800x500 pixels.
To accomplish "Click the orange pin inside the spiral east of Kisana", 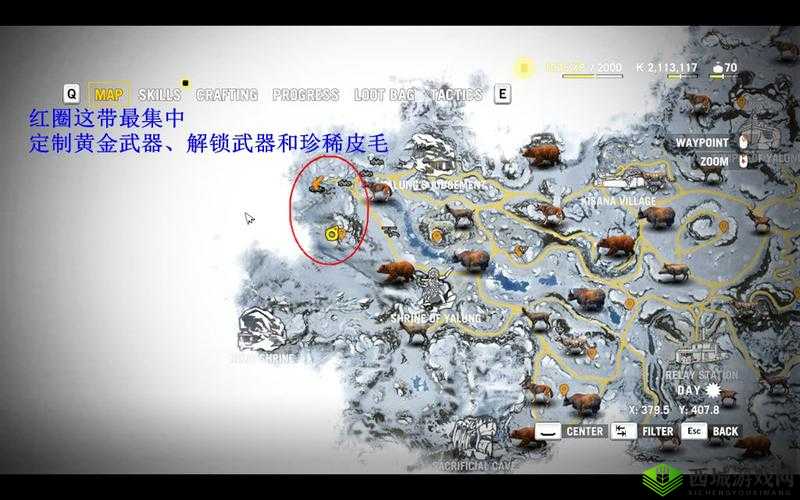I will pos(722,227).
